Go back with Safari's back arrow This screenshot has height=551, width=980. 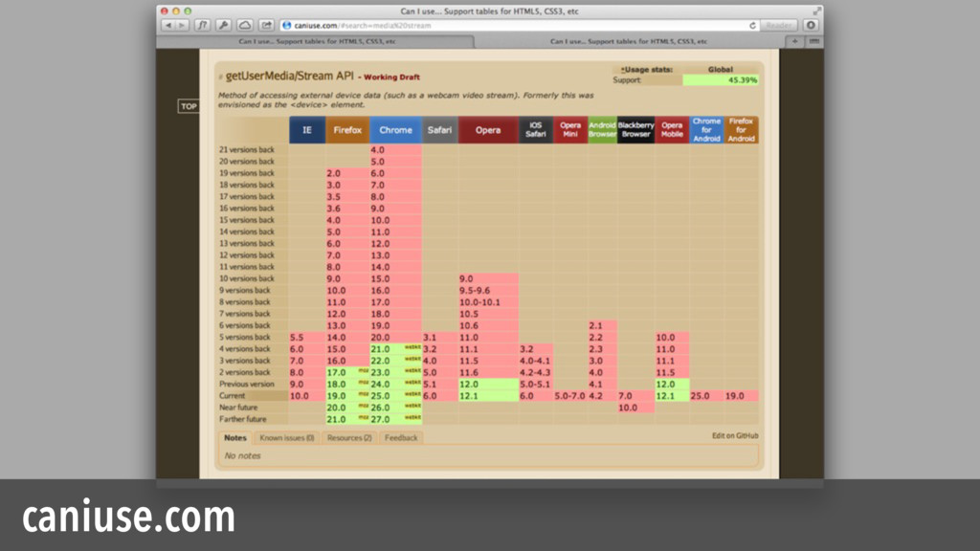pyautogui.click(x=168, y=26)
